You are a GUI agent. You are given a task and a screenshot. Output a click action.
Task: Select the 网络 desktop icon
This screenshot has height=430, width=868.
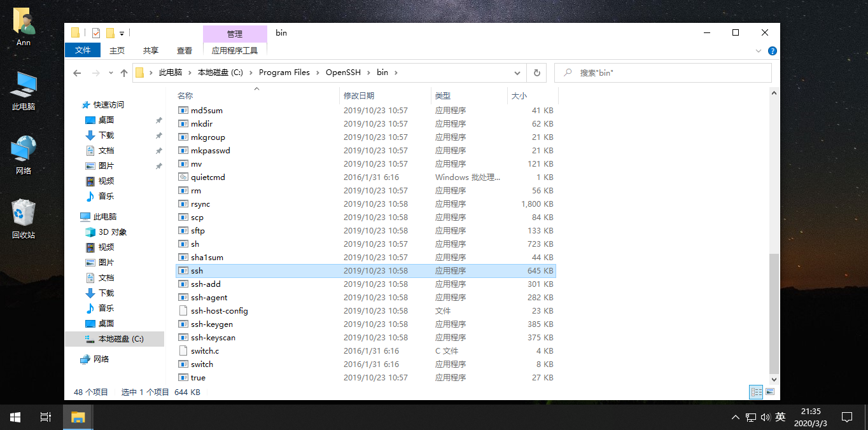pyautogui.click(x=24, y=155)
